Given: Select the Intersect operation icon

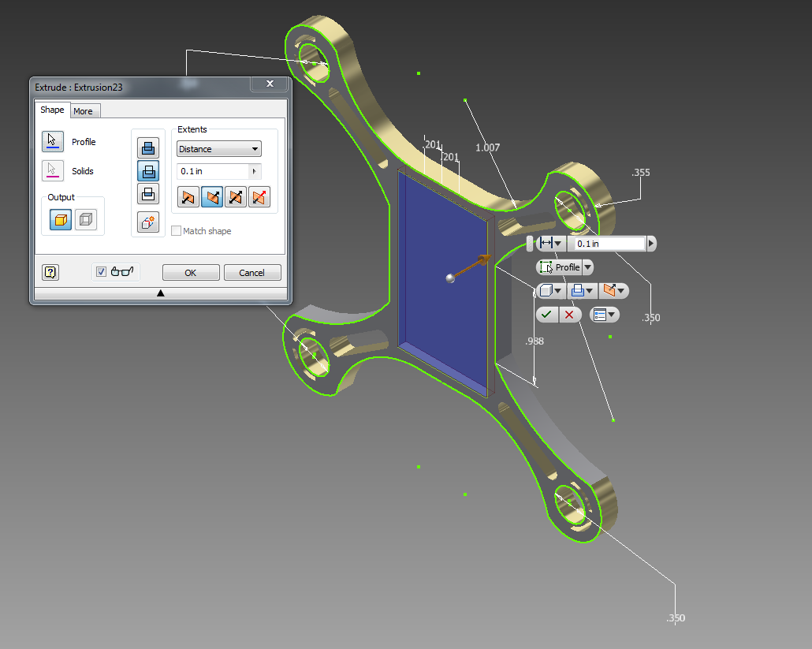Looking at the screenshot, I should click(x=148, y=194).
